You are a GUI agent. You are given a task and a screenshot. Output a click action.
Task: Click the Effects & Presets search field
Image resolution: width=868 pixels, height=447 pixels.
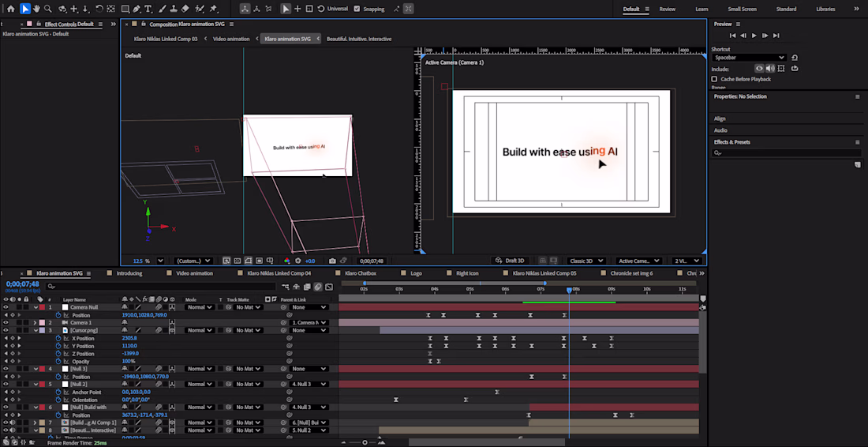pyautogui.click(x=781, y=153)
